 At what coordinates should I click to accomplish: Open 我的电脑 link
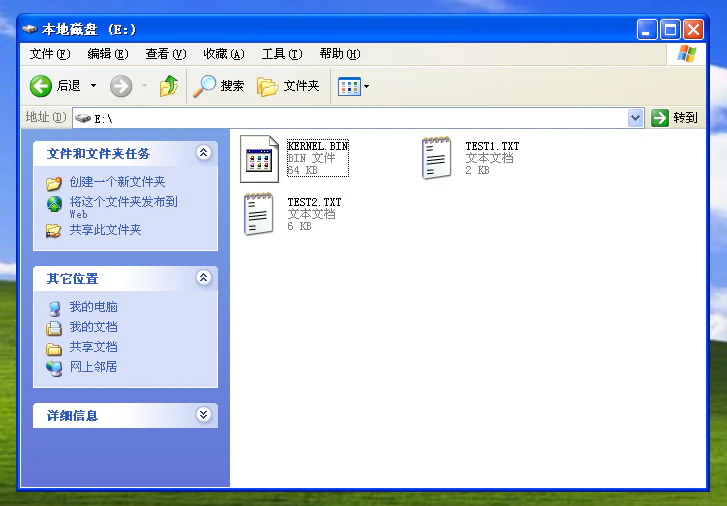click(93, 307)
